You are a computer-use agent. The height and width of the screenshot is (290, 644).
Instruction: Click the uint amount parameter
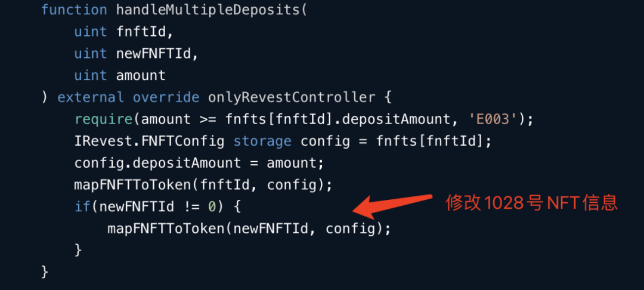pyautogui.click(x=120, y=76)
